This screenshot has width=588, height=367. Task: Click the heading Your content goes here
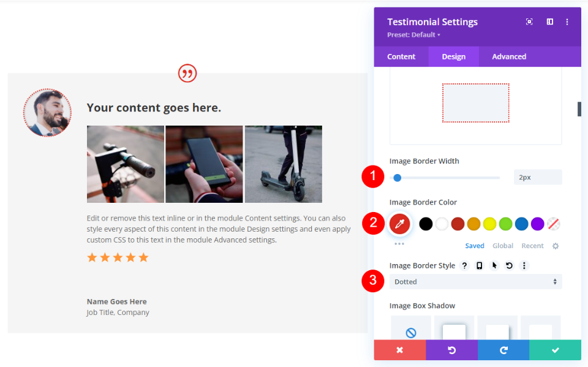154,108
